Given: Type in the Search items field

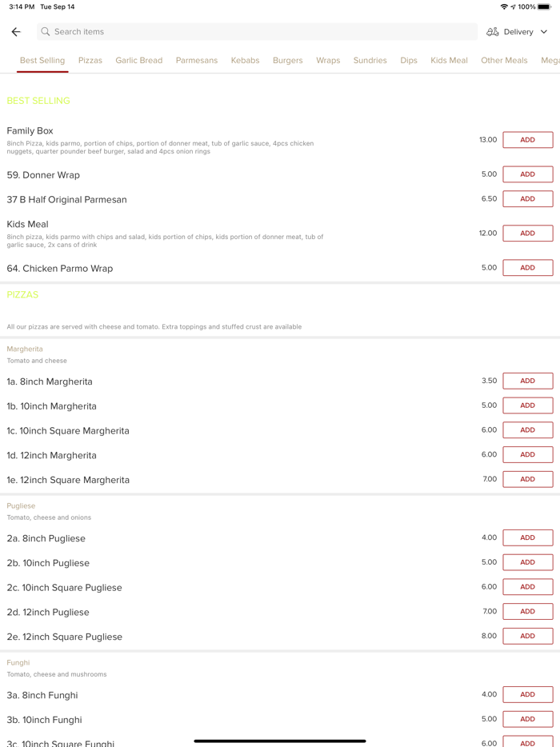Looking at the screenshot, I should click(256, 32).
